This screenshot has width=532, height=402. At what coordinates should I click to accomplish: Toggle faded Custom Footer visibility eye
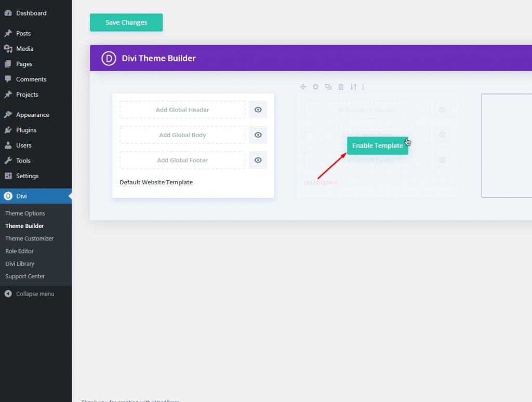point(443,160)
